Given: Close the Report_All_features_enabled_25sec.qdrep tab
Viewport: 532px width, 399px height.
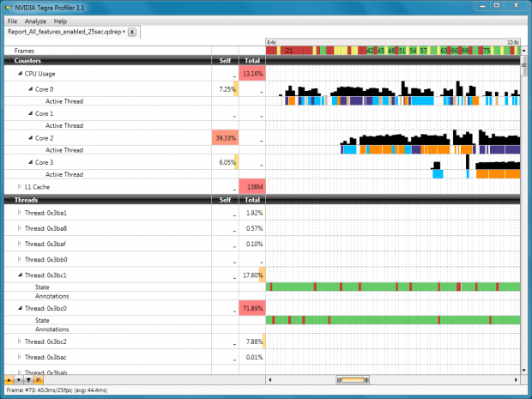Looking at the screenshot, I should point(132,33).
